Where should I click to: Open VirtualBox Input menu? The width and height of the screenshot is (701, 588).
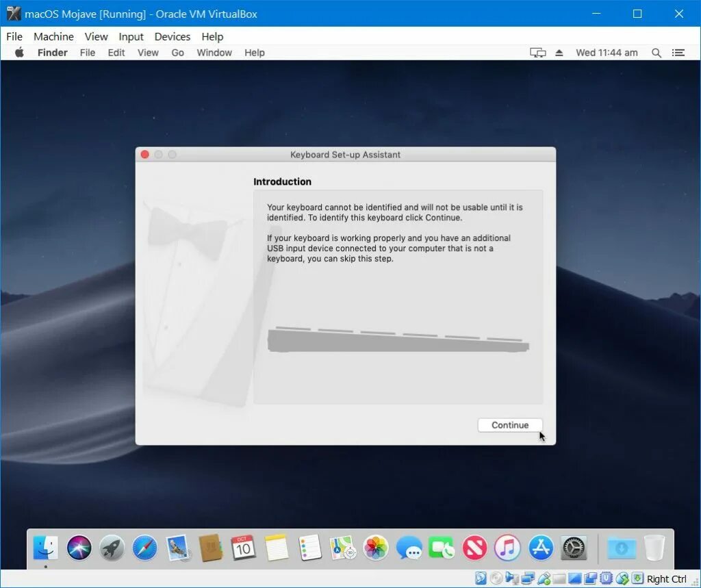[x=131, y=37]
